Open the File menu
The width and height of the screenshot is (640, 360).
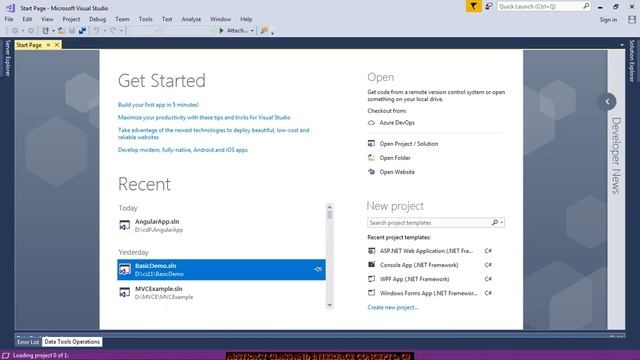tap(9, 19)
